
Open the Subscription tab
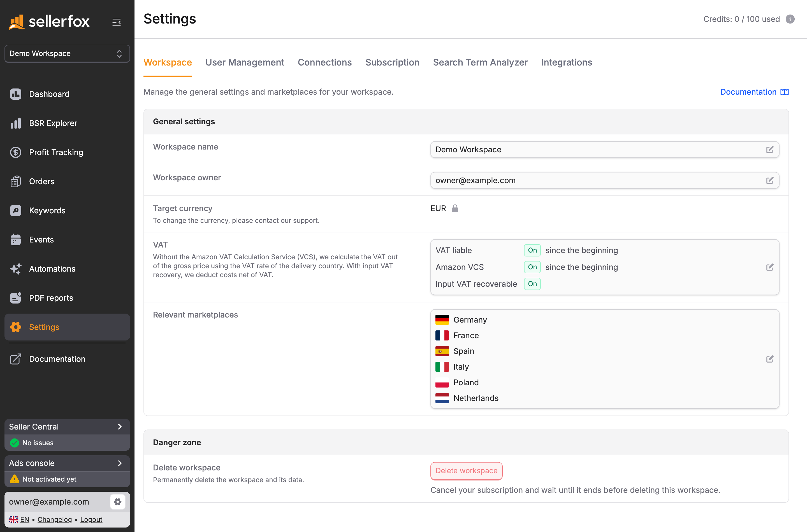point(392,62)
